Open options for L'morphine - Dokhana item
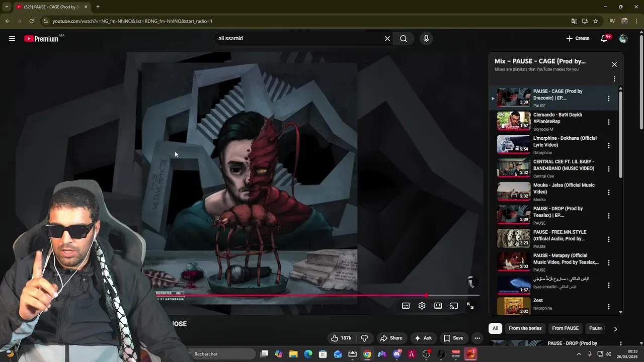Image resolution: width=644 pixels, height=362 pixels. [609, 145]
